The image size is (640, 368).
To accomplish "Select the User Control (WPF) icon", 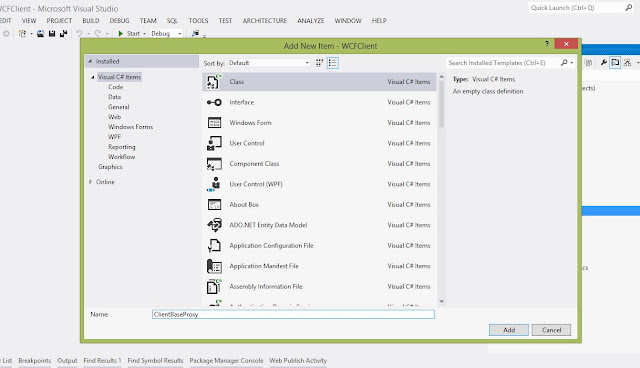I will pyautogui.click(x=214, y=184).
